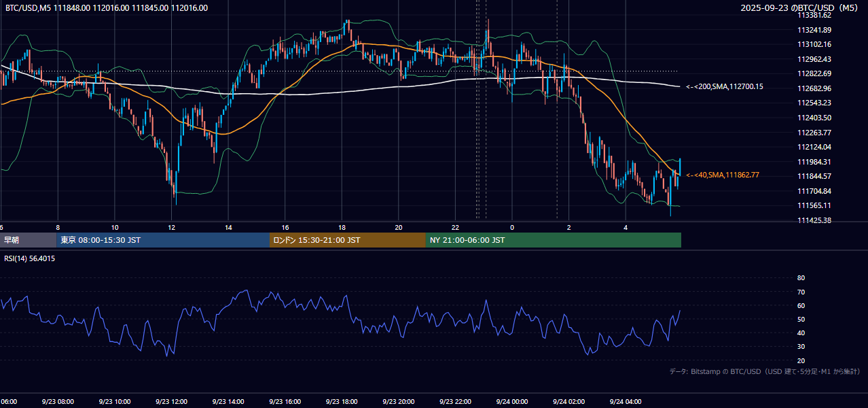Image resolution: width=868 pixels, height=408 pixels.
Task: Click price axis label 113381.62
Action: (x=814, y=15)
